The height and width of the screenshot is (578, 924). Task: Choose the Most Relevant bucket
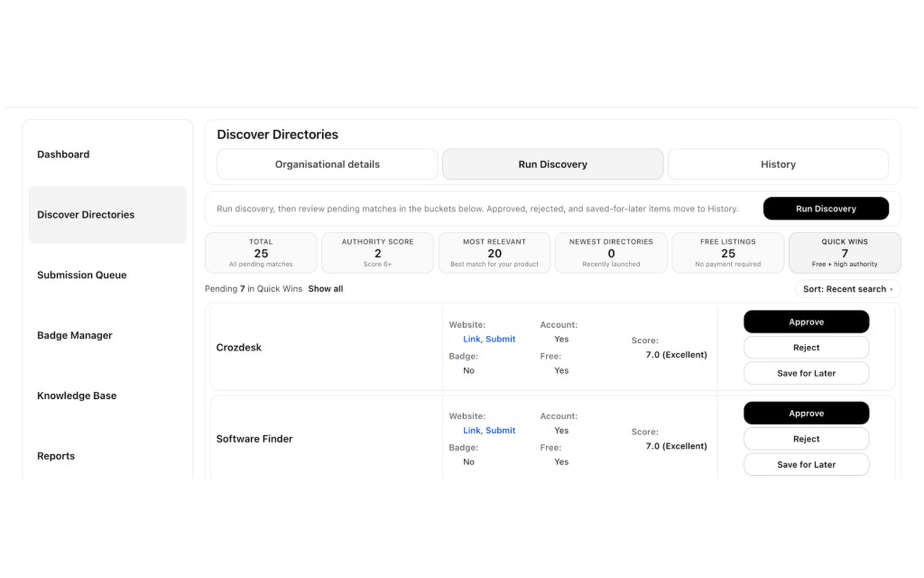494,253
